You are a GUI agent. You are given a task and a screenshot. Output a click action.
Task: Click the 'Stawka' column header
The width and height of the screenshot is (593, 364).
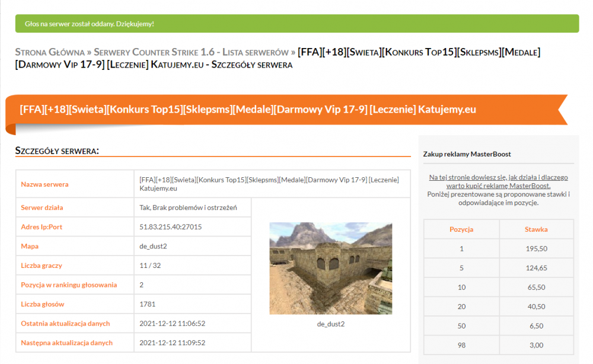536,229
